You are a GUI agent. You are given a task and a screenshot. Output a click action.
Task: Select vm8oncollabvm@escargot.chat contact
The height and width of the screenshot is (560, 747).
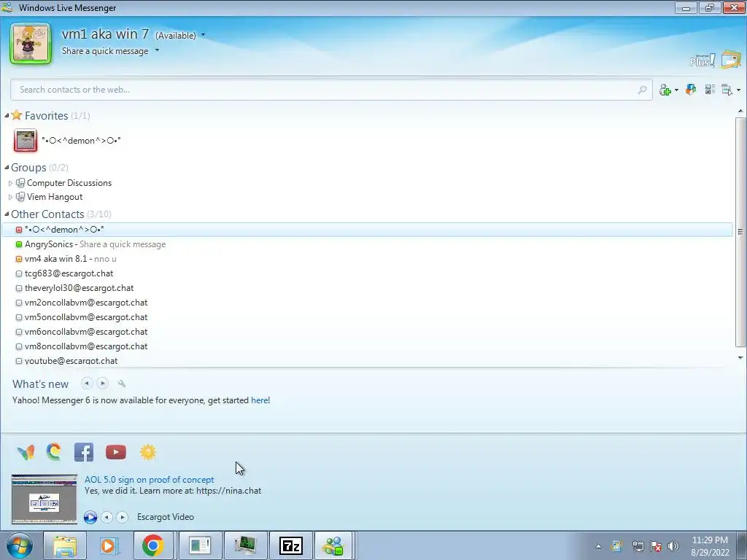tap(86, 346)
